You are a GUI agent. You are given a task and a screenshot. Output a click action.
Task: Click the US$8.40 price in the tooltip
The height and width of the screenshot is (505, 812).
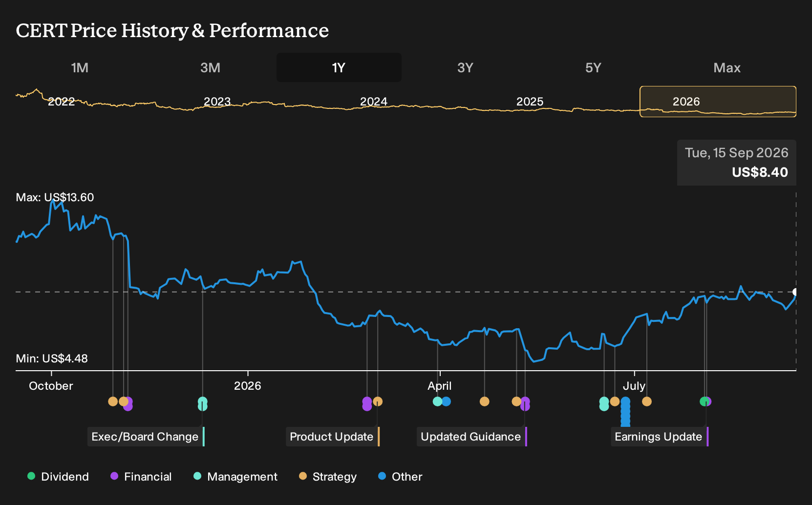pyautogui.click(x=760, y=172)
